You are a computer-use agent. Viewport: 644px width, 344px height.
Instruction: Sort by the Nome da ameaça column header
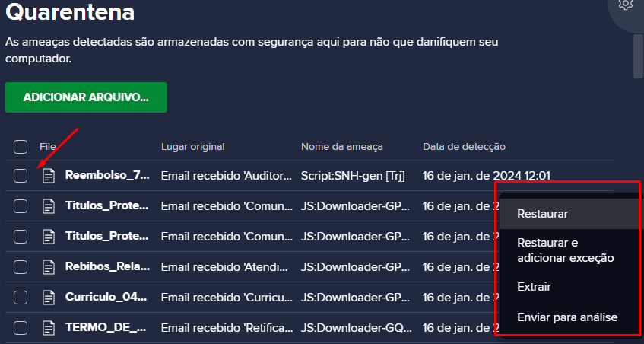pos(341,147)
